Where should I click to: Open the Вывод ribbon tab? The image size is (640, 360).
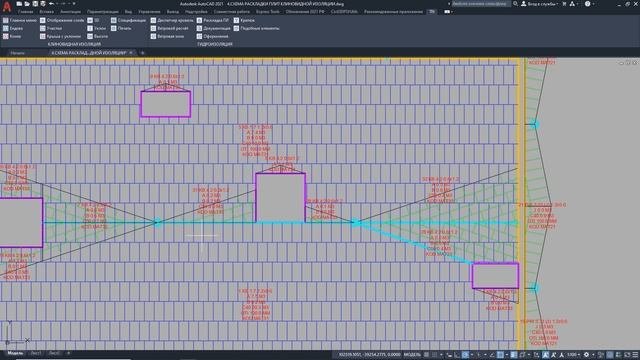click(173, 12)
